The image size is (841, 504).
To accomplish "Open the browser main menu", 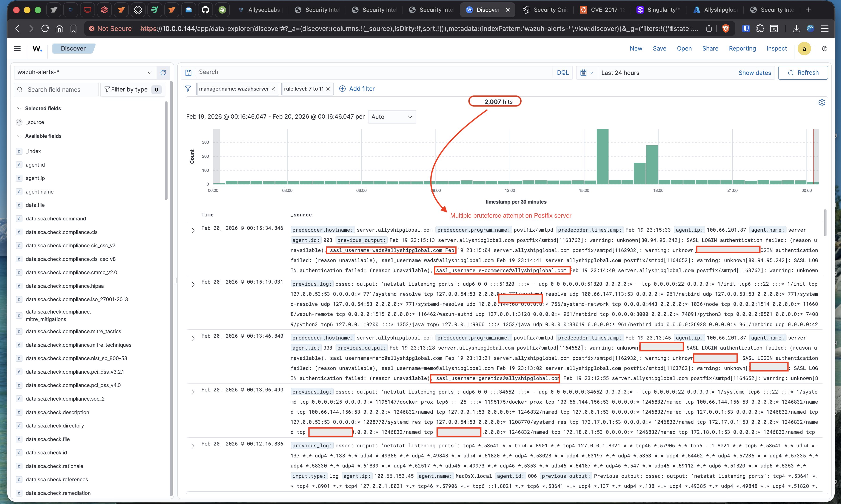I will (x=825, y=29).
